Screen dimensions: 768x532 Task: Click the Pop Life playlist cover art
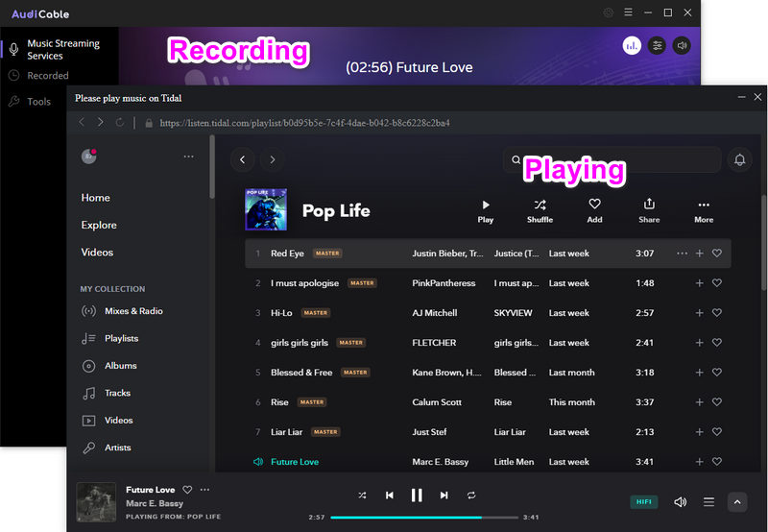coord(266,209)
